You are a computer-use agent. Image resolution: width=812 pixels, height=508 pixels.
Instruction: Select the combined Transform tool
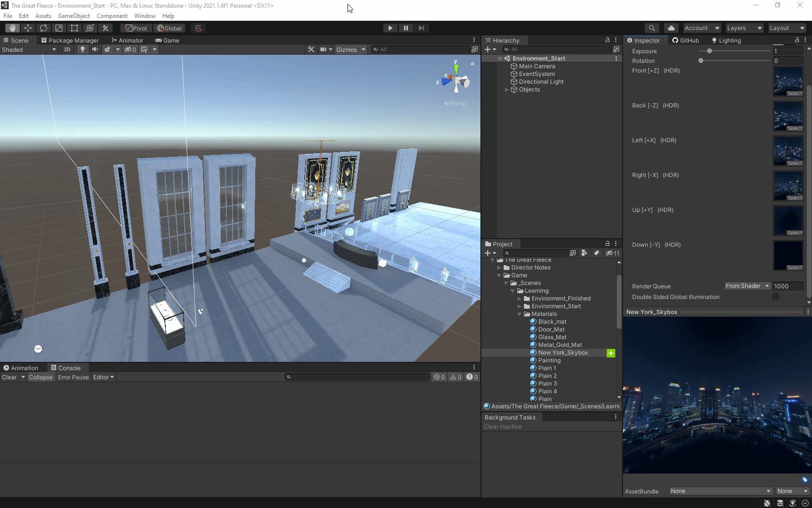click(90, 28)
